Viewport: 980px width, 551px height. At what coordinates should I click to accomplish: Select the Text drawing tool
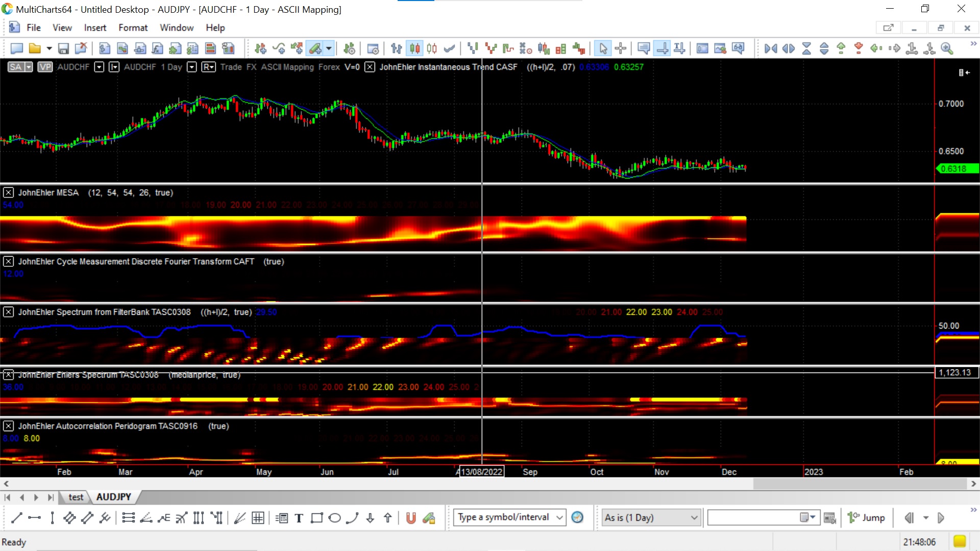click(299, 518)
